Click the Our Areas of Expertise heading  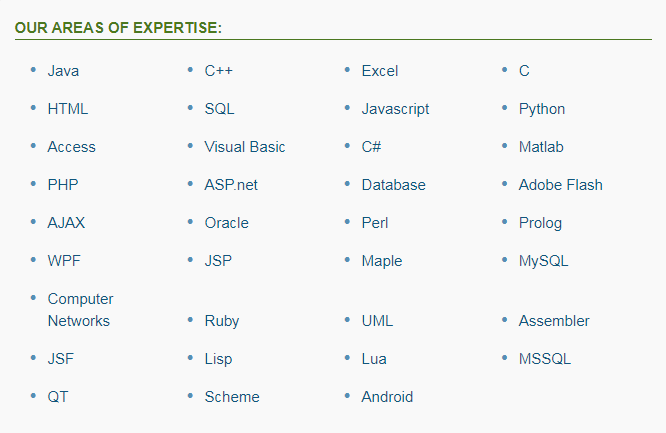pos(118,28)
